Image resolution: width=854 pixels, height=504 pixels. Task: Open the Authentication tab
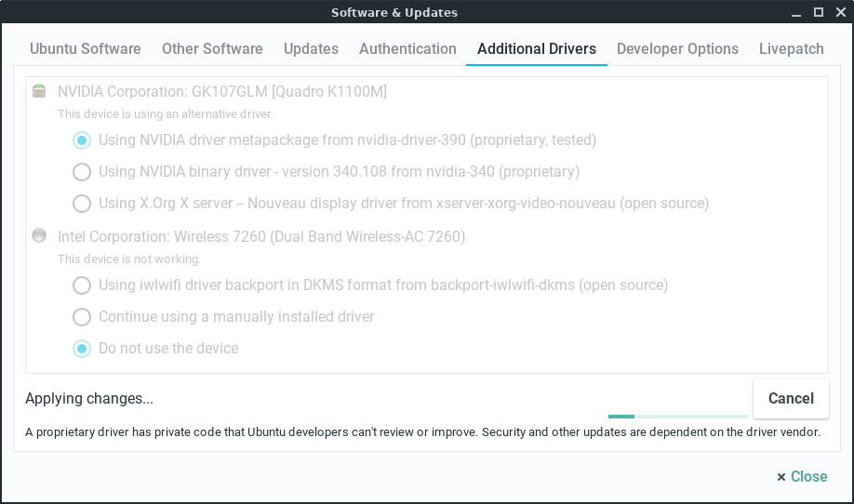click(x=407, y=49)
